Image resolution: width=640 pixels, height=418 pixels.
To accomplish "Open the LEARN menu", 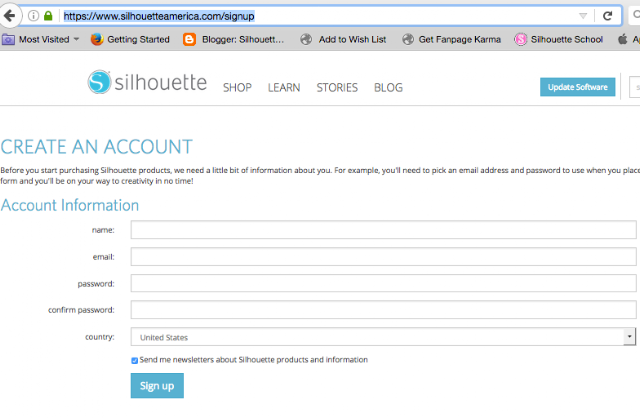I will 284,87.
